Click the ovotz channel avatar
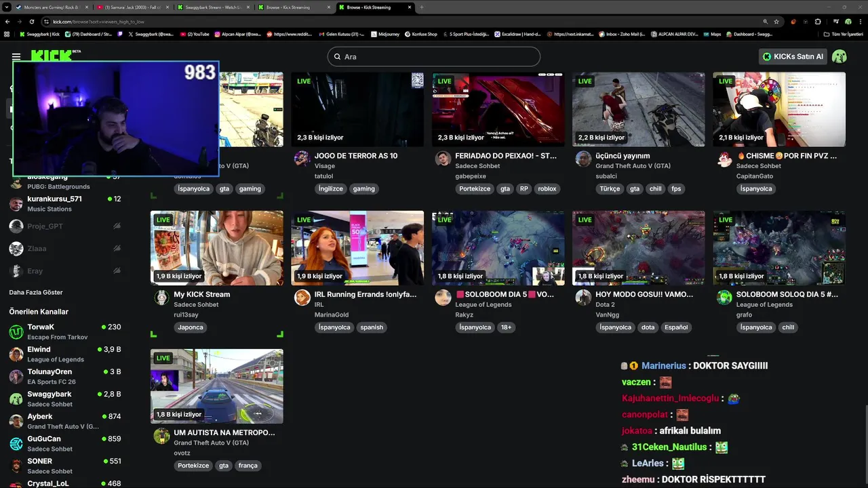This screenshot has width=868, height=488. click(x=161, y=436)
